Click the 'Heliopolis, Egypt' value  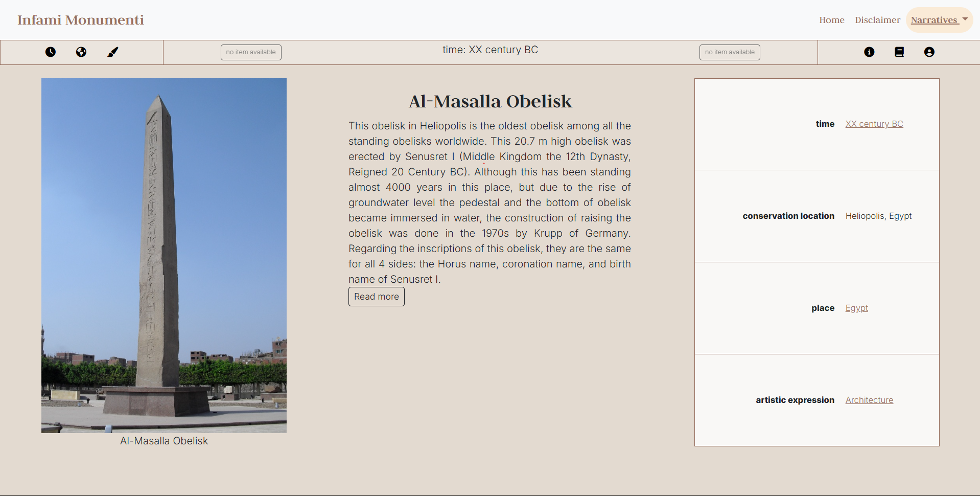point(878,216)
